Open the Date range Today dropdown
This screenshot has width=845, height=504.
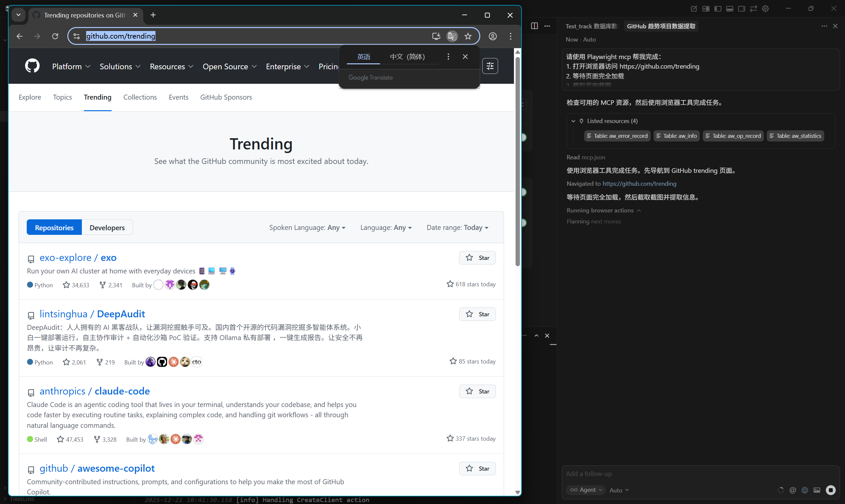(457, 228)
